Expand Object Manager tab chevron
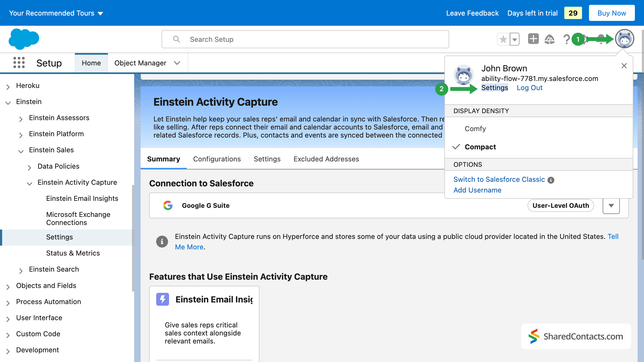The height and width of the screenshot is (362, 644). tap(177, 63)
